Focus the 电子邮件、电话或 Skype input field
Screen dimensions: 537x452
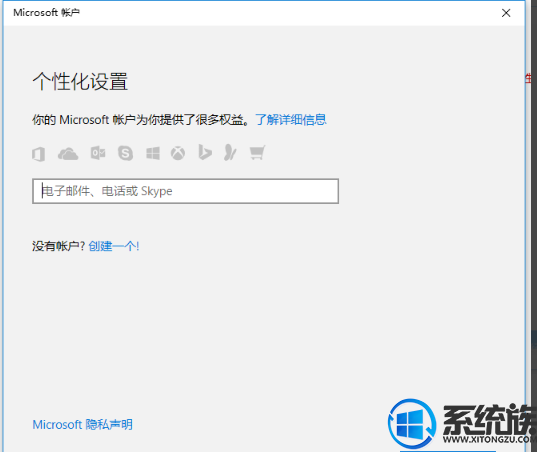186,191
